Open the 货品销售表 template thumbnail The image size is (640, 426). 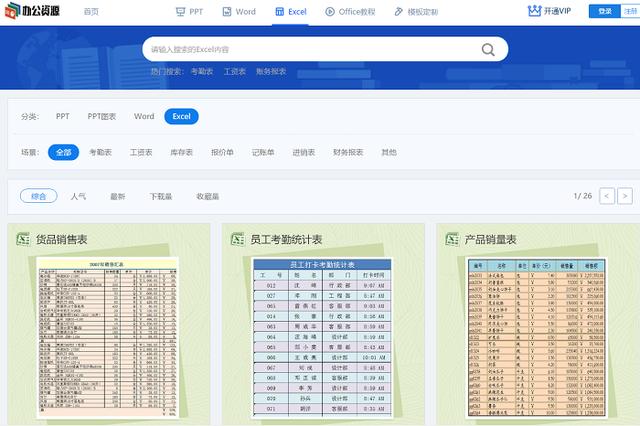coord(107,338)
